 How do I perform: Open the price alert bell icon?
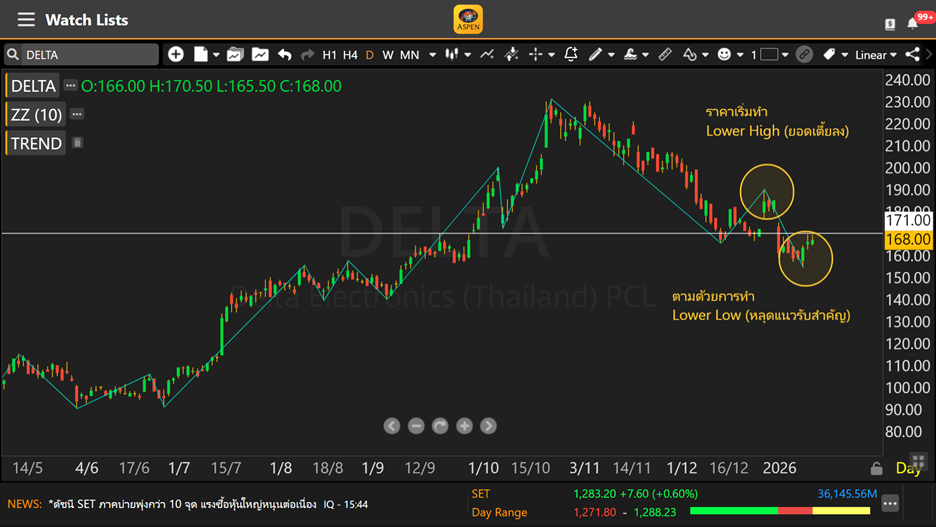coord(571,55)
